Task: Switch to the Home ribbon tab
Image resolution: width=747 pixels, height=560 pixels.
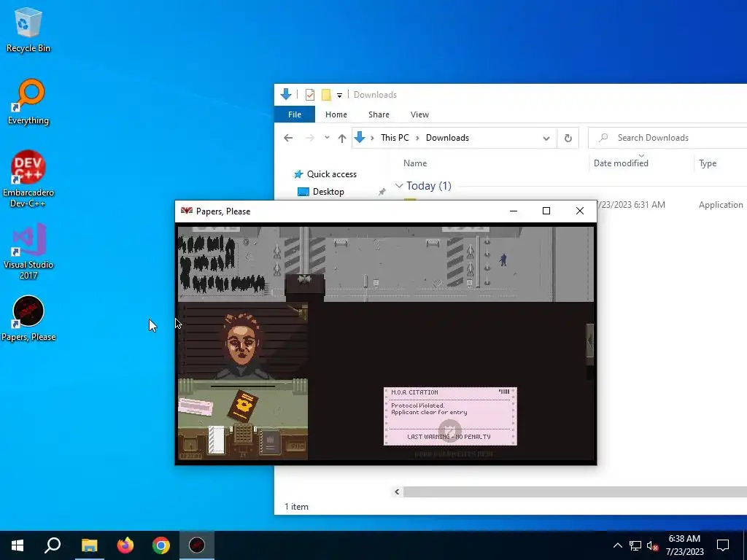Action: (336, 114)
